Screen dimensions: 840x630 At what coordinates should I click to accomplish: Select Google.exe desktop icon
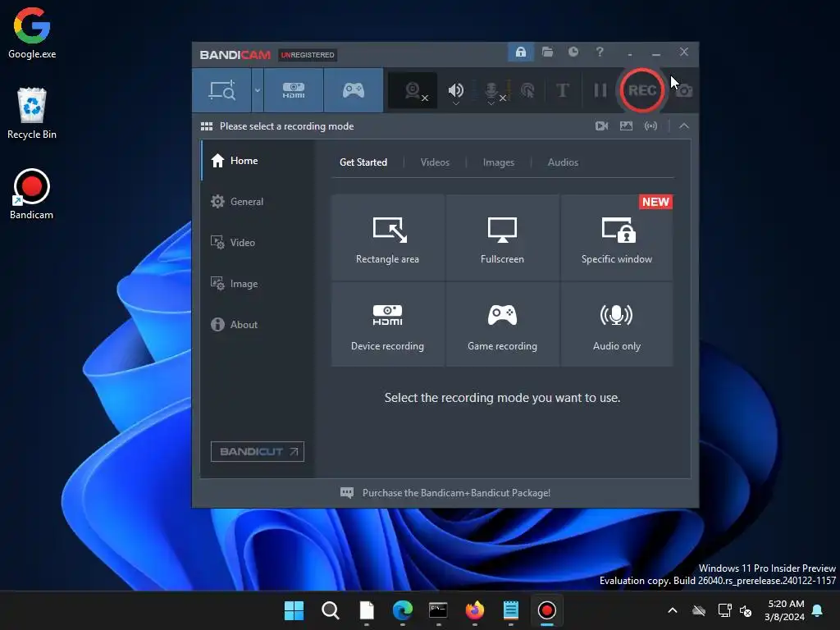[x=32, y=33]
